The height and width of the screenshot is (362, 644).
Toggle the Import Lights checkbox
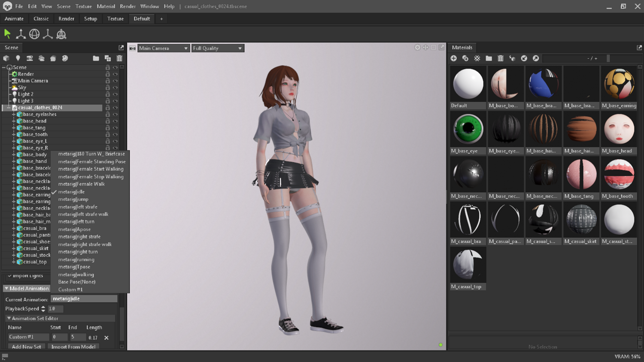(9, 276)
